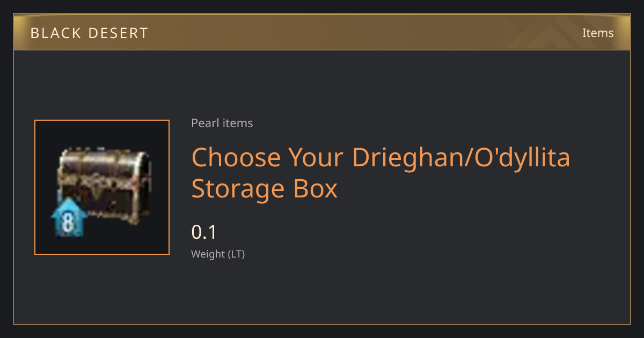Select the number 8 on the badge
The height and width of the screenshot is (338, 644).
[x=68, y=222]
